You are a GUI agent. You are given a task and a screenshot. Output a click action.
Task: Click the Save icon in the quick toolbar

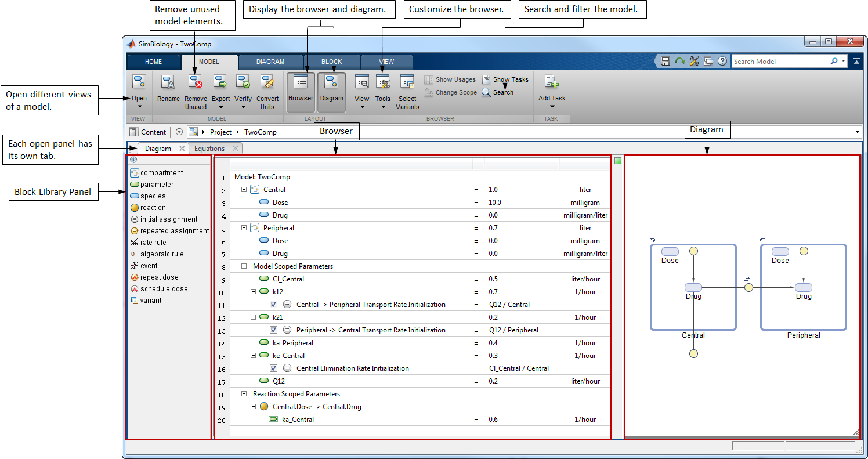point(666,61)
